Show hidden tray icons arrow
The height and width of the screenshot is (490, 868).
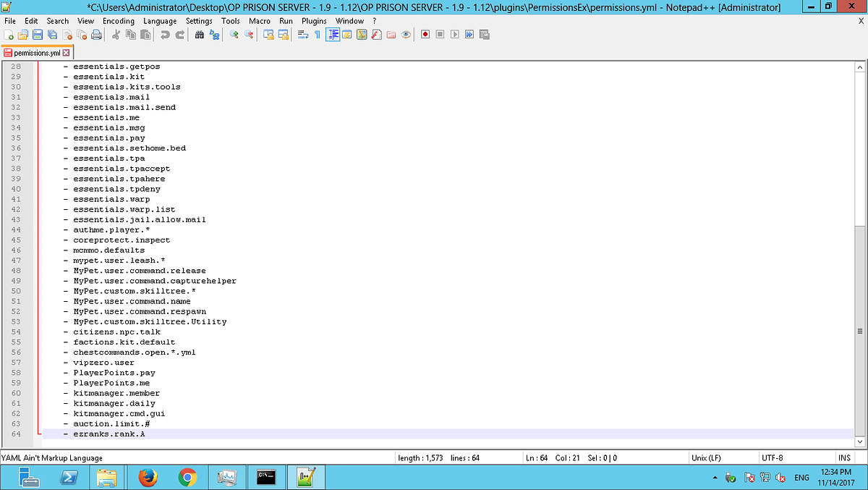pyautogui.click(x=715, y=478)
